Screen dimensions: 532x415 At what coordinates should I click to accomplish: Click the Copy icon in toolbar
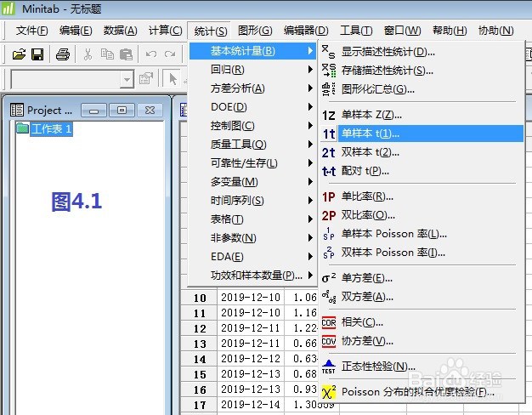(x=107, y=54)
